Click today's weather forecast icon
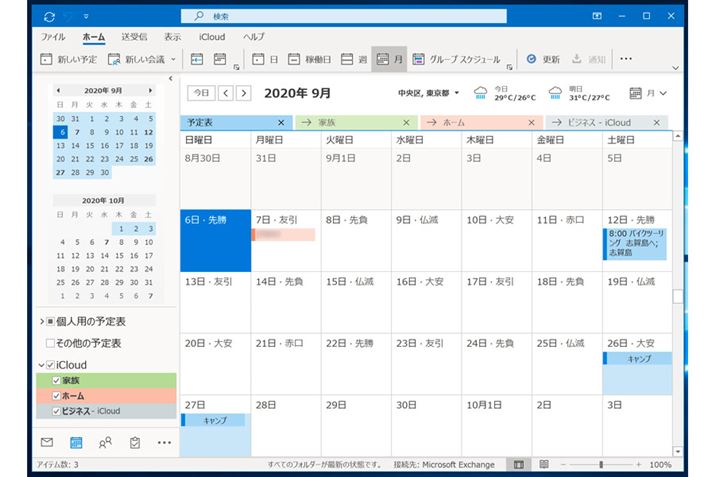715x477 pixels. point(480,93)
